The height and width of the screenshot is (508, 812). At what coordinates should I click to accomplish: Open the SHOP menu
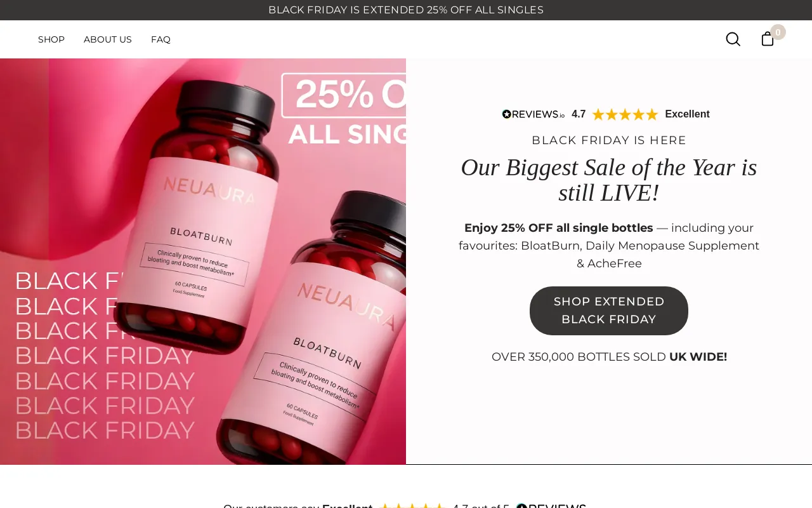point(51,39)
